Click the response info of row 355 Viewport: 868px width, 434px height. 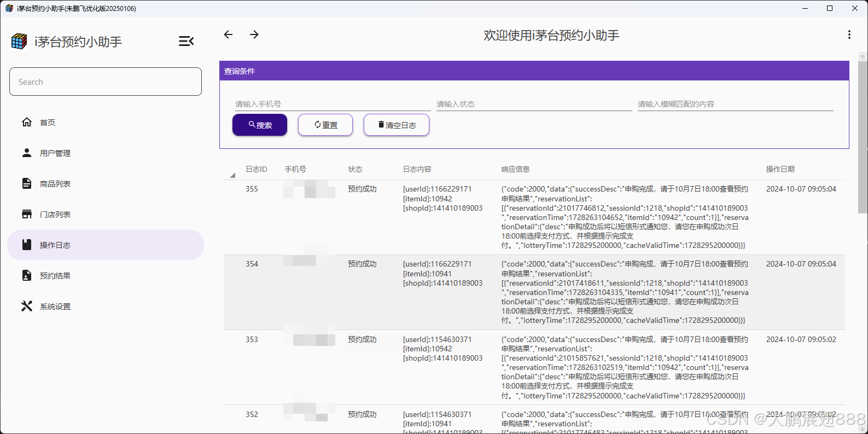pyautogui.click(x=625, y=217)
